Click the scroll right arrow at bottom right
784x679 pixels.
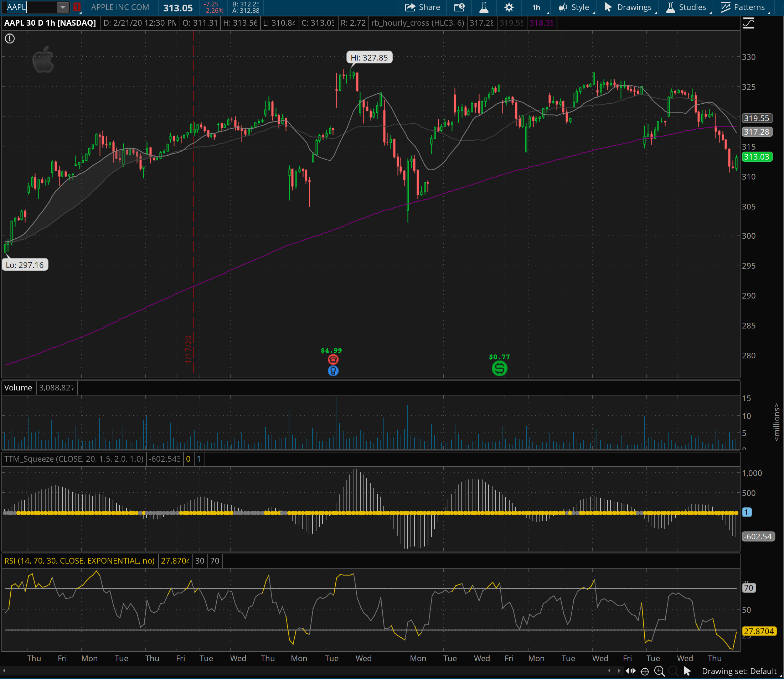pos(619,671)
